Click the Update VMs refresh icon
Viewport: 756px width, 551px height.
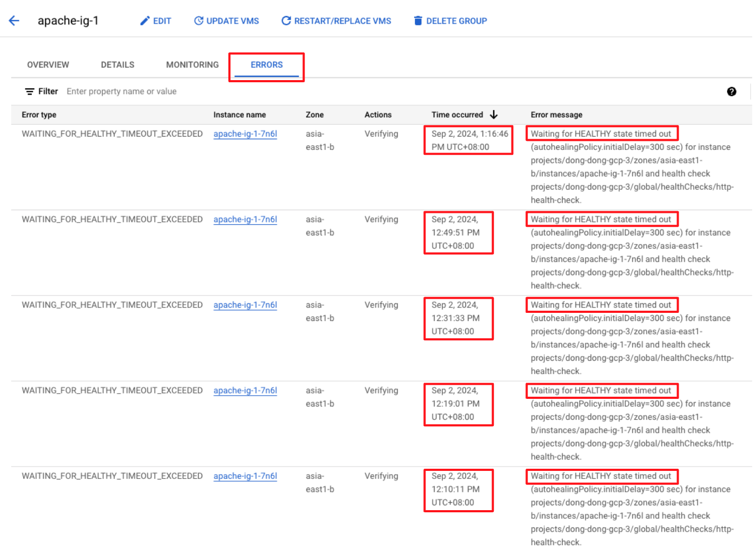[198, 21]
